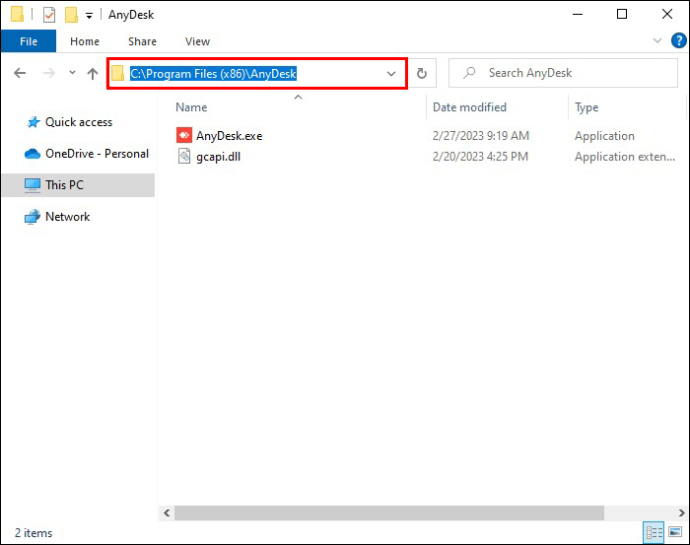This screenshot has height=545, width=690.
Task: Open the Help question mark icon
Action: coord(678,41)
